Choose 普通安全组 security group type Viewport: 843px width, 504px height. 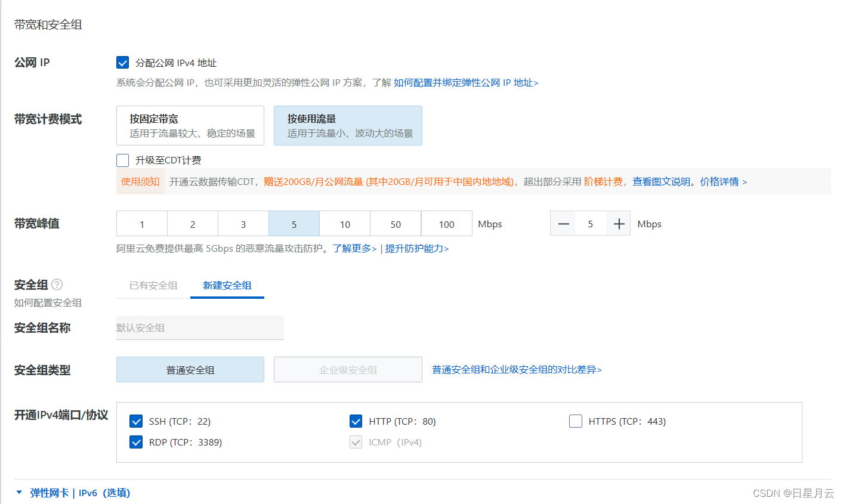pos(190,370)
